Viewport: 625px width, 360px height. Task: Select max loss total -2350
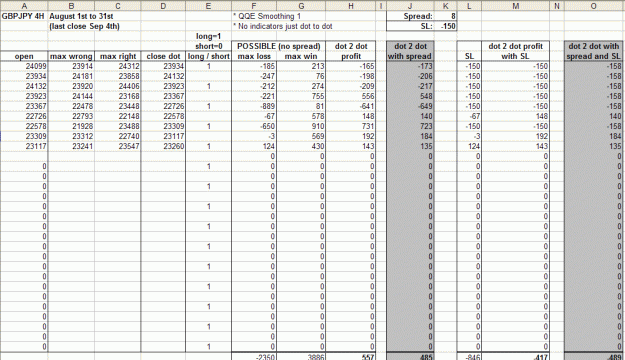[254, 356]
